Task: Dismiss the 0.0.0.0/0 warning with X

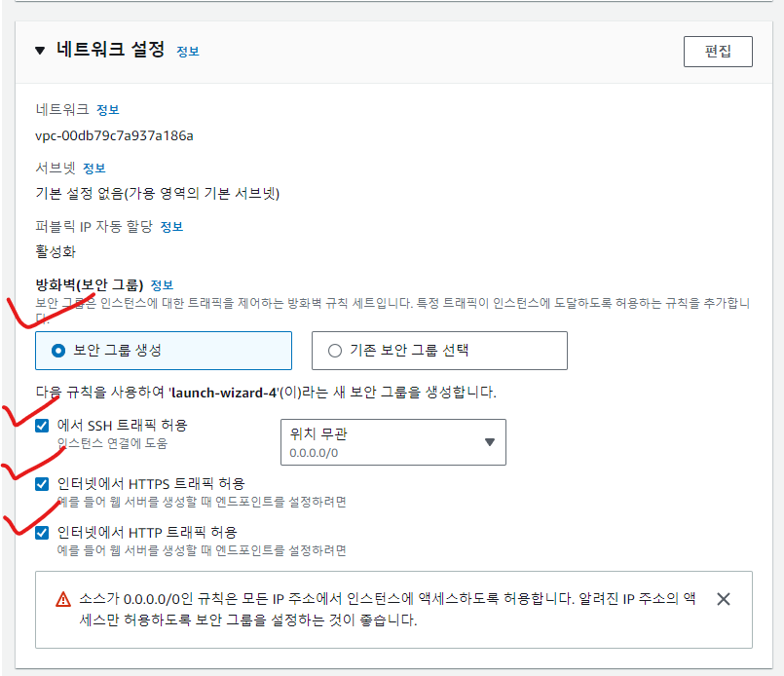Action: click(x=724, y=599)
